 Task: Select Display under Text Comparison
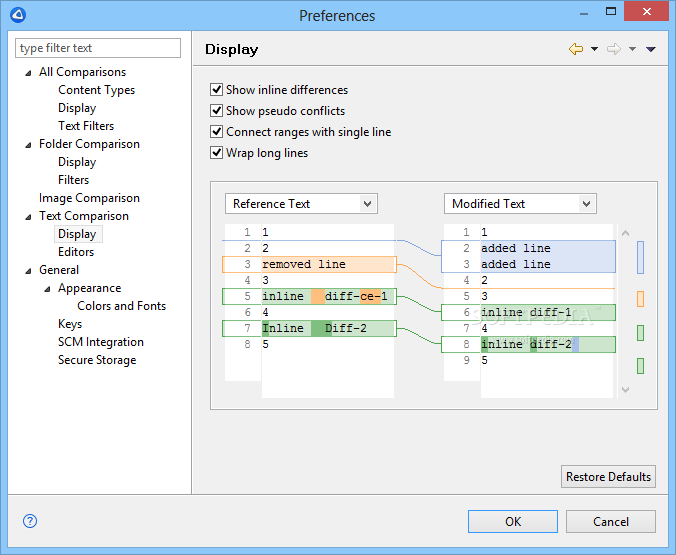pyautogui.click(x=77, y=234)
